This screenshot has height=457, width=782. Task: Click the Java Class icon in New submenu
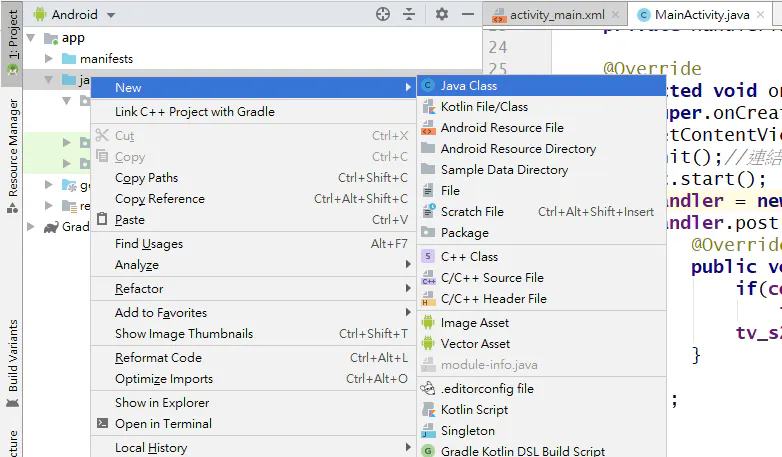coord(427,86)
